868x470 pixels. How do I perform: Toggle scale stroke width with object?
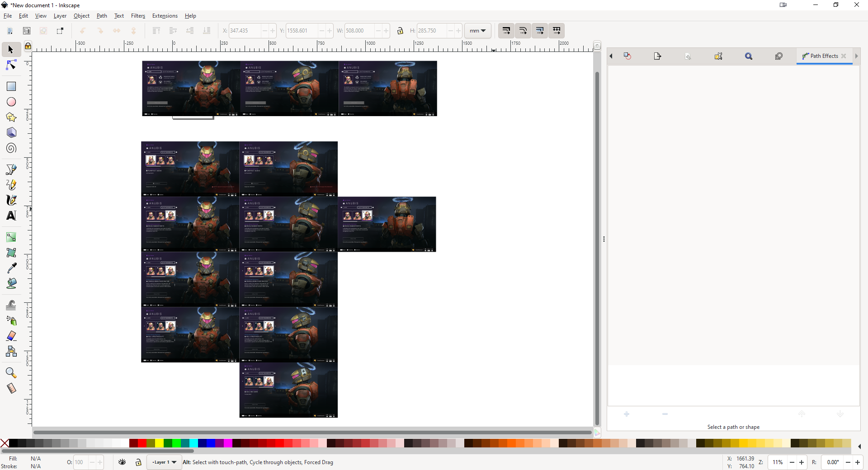(x=506, y=31)
